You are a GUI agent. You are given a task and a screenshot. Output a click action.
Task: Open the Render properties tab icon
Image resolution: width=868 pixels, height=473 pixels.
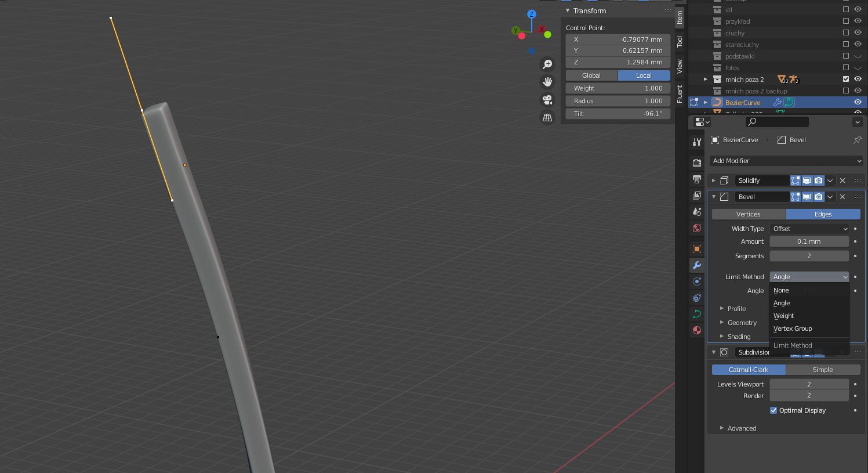[x=697, y=163]
